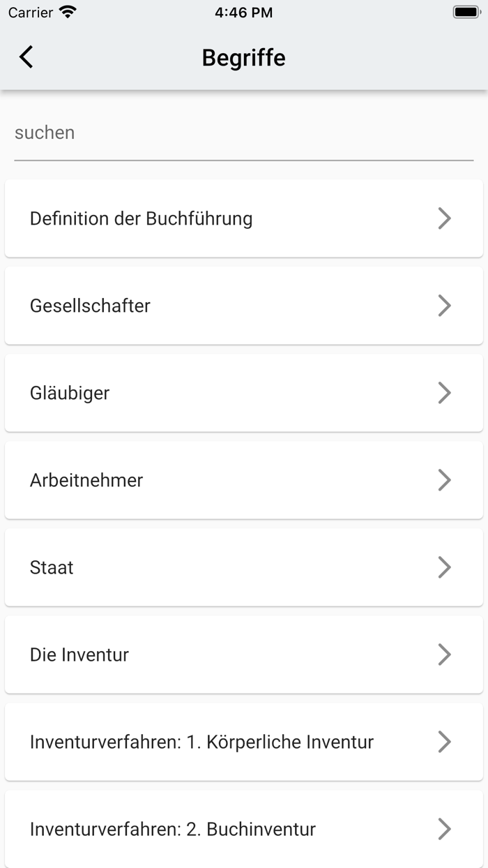Tap the Wi-Fi status icon
Screen dimensions: 488x868
(68, 12)
